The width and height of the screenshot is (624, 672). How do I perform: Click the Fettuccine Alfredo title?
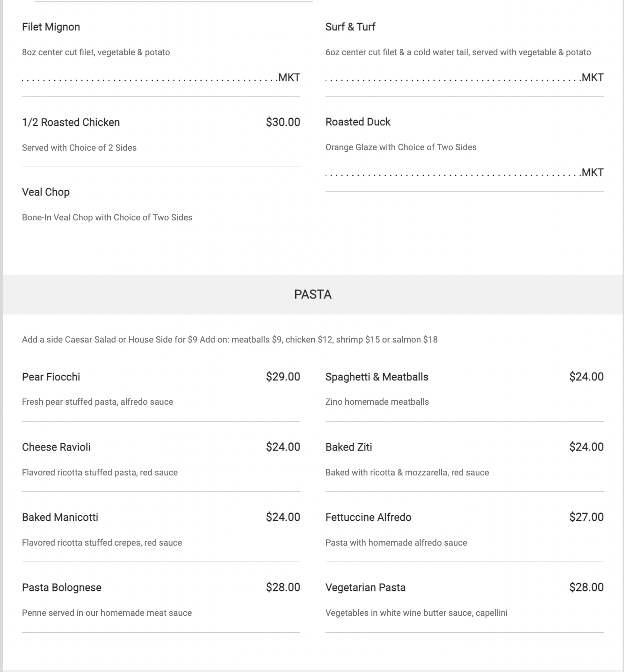click(x=368, y=518)
